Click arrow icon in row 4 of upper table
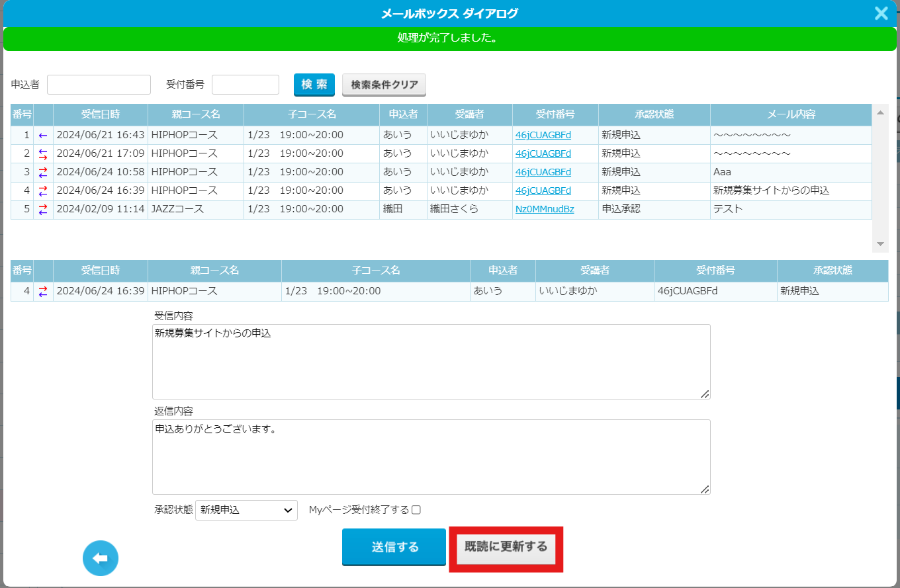The width and height of the screenshot is (900, 588). (x=43, y=190)
